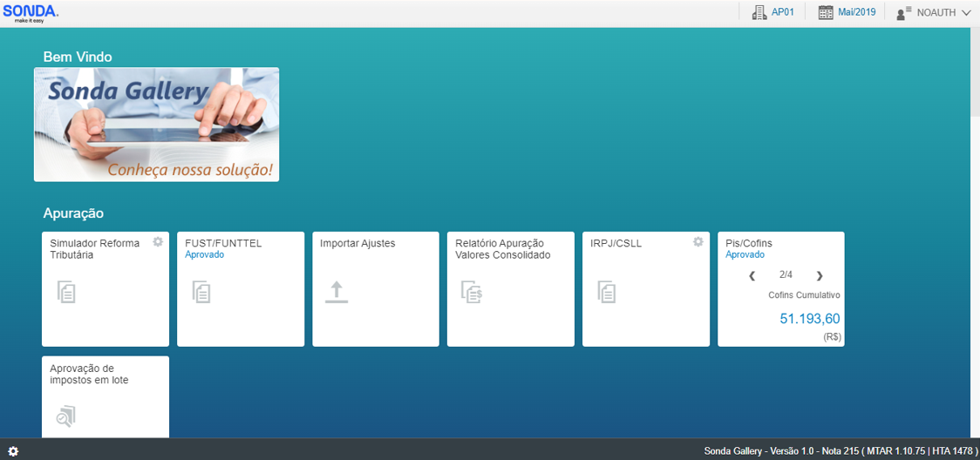Image resolution: width=980 pixels, height=460 pixels.
Task: Open the Mai/2019 period selector
Action: [857, 12]
